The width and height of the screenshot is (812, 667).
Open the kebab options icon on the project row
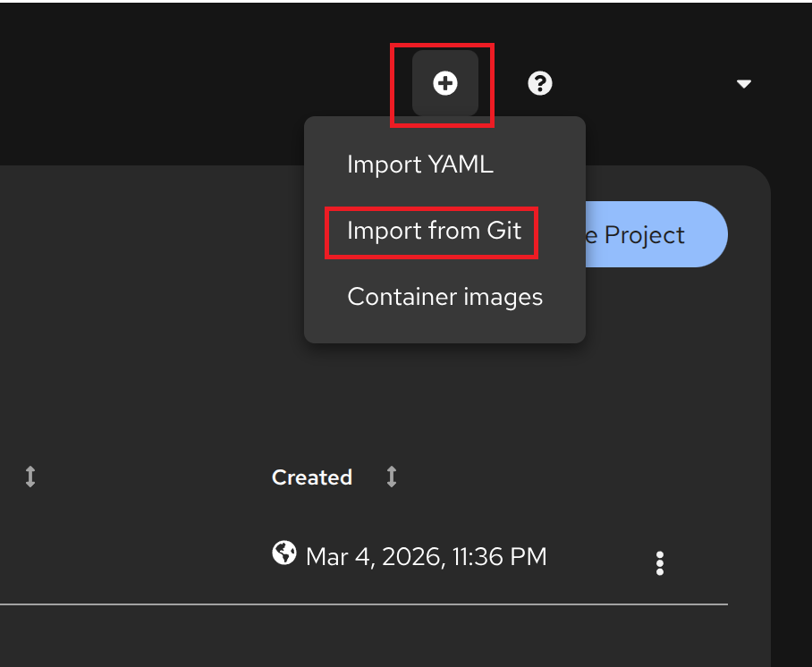[660, 562]
